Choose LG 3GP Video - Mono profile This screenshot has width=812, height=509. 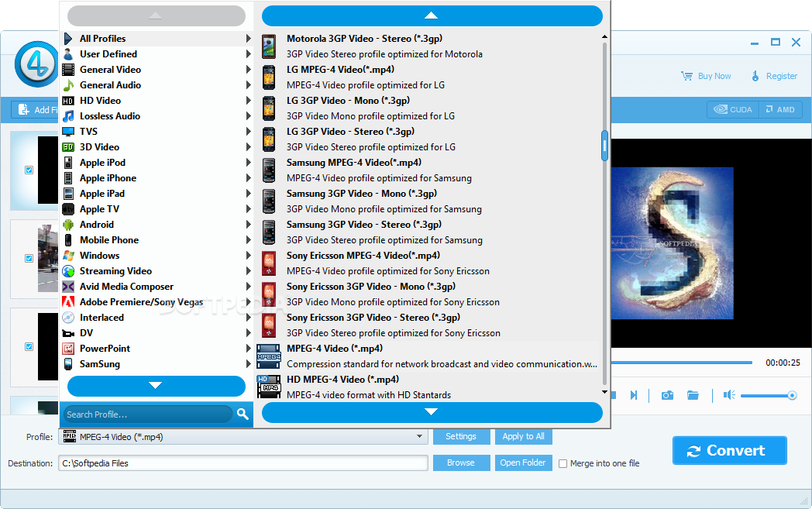coord(428,108)
